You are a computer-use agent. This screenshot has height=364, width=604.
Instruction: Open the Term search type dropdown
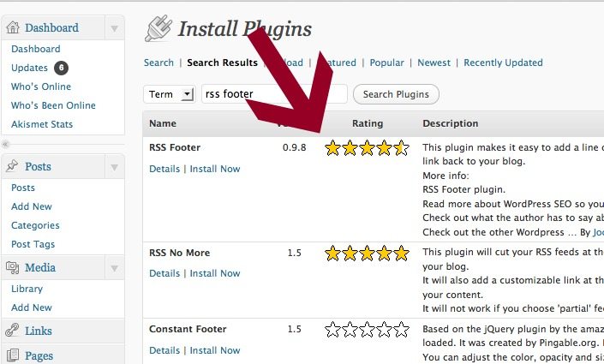[x=170, y=94]
